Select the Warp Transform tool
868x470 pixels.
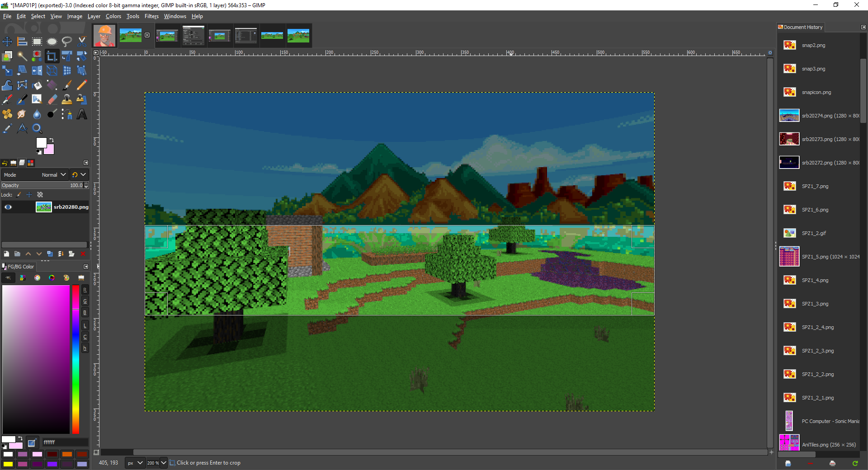[7, 85]
